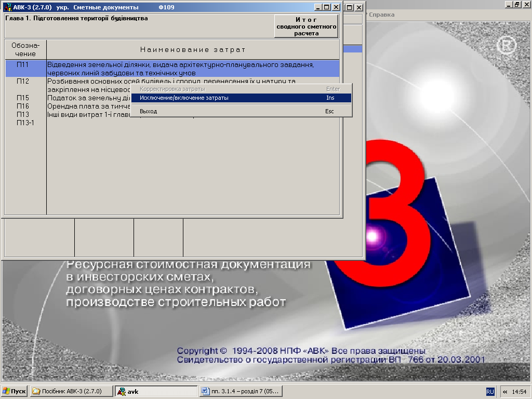Click the 'Глава 1. Підготовлення території будівництва' heading
This screenshot has width=532, height=399.
point(77,18)
